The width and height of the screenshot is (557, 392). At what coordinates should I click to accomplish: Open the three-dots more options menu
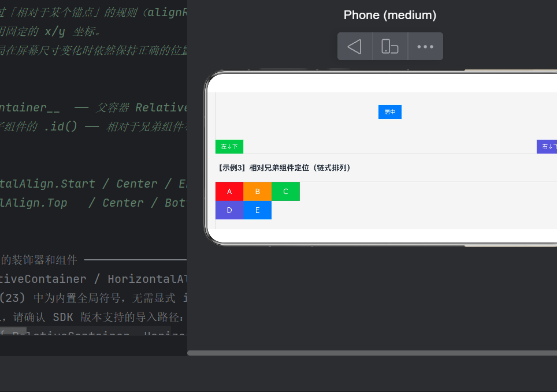coord(425,47)
